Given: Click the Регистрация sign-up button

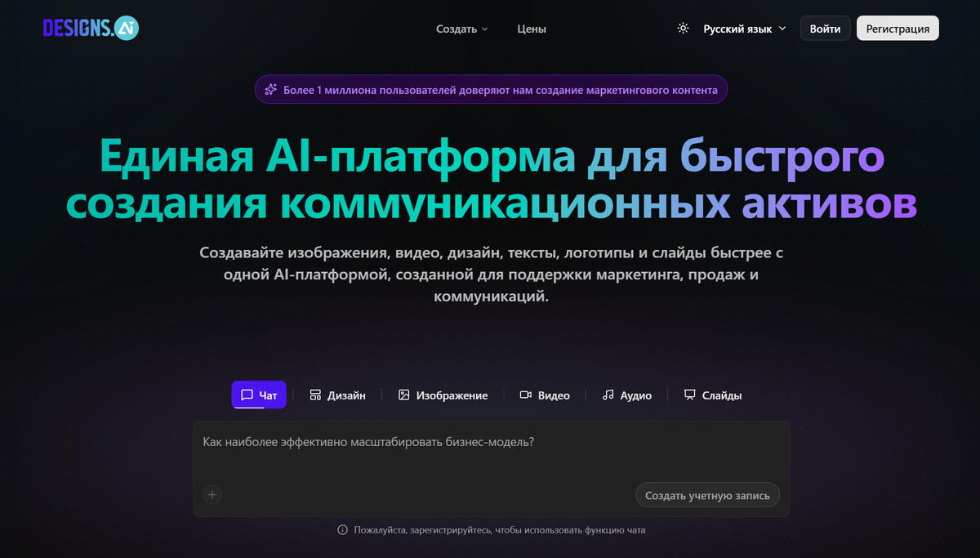Looking at the screenshot, I should [898, 29].
